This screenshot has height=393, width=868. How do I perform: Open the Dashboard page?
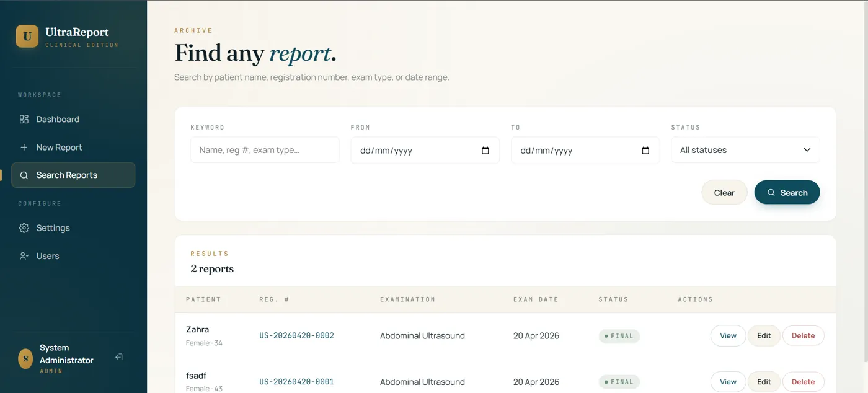tap(73, 119)
